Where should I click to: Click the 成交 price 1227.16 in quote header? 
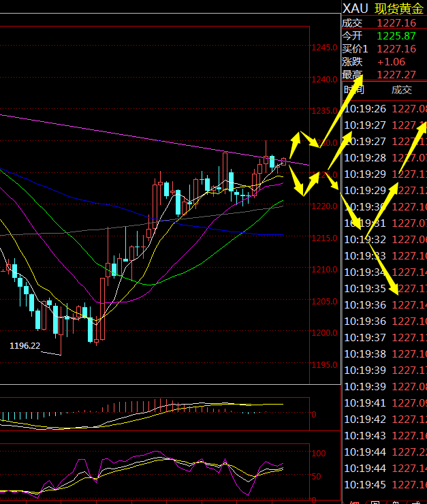click(x=396, y=23)
